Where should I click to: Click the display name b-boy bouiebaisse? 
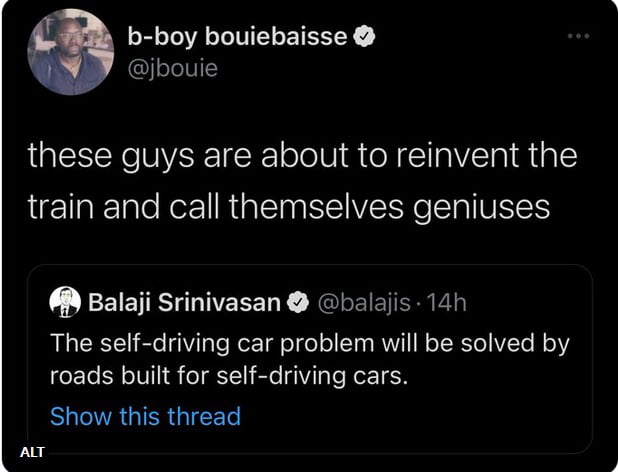[x=238, y=38]
